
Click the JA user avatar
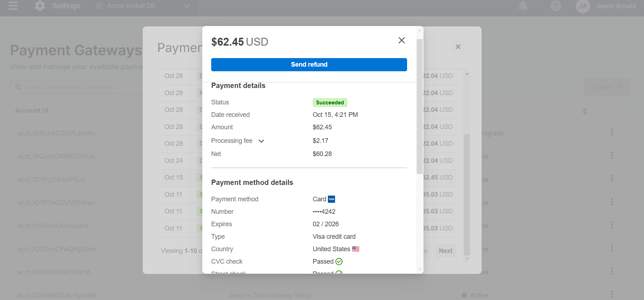[x=583, y=6]
